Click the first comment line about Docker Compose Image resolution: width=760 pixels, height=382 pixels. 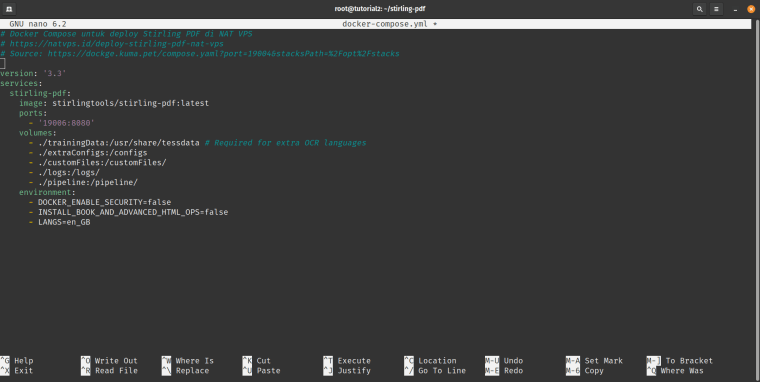tap(126, 34)
